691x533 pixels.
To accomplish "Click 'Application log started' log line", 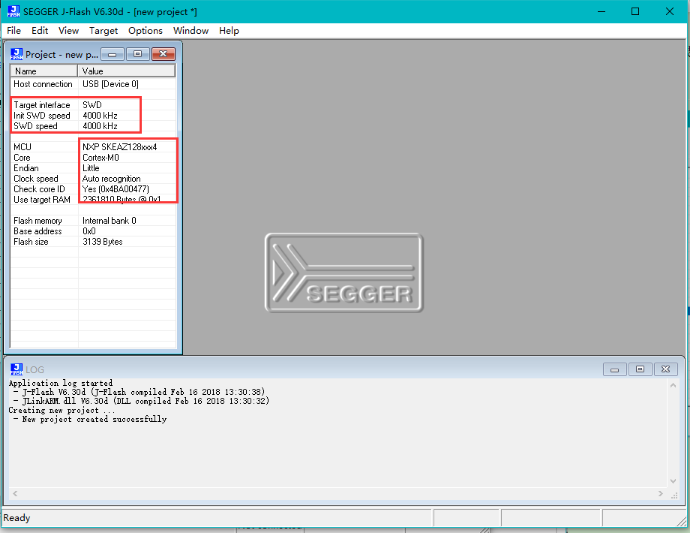I will coord(61,383).
